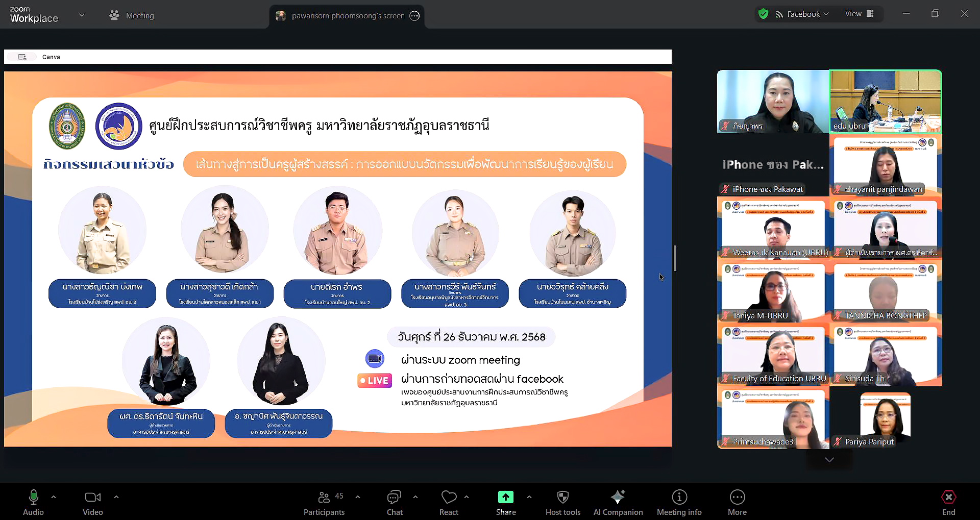Toggle the Video camera on or off
The width and height of the screenshot is (980, 520).
(92, 503)
